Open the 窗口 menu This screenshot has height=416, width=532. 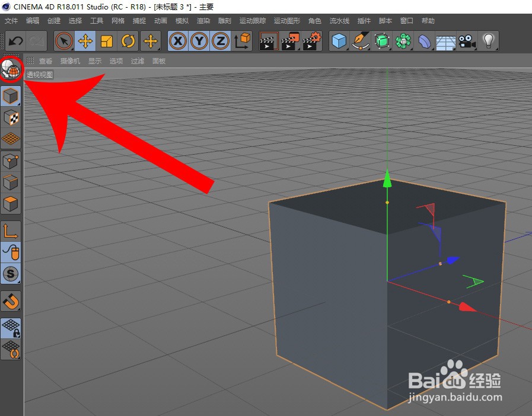[407, 21]
